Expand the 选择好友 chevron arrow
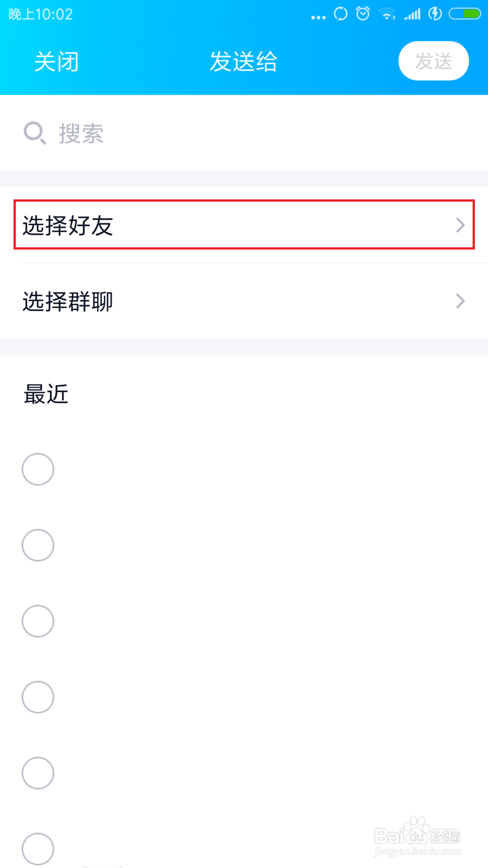This screenshot has width=488, height=868. click(460, 225)
